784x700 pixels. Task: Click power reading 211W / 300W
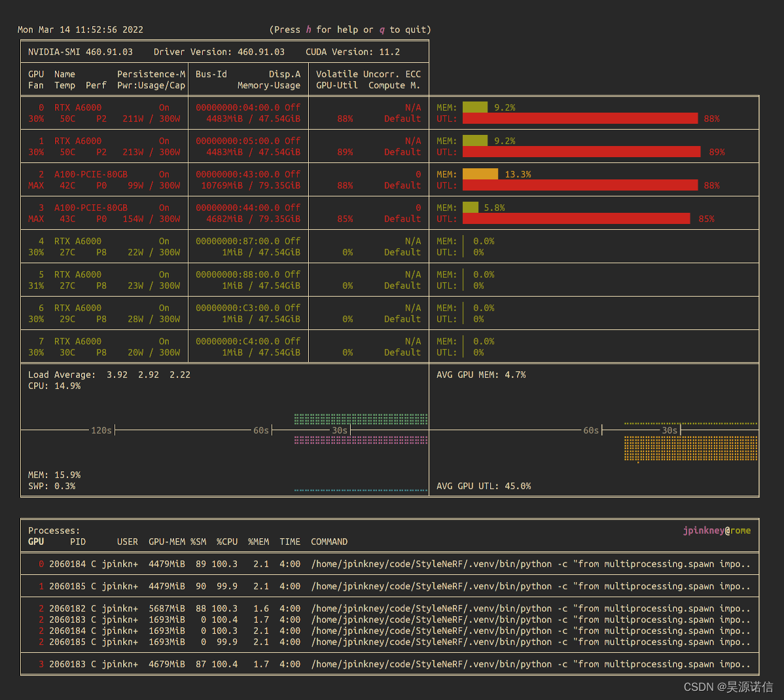tap(151, 119)
